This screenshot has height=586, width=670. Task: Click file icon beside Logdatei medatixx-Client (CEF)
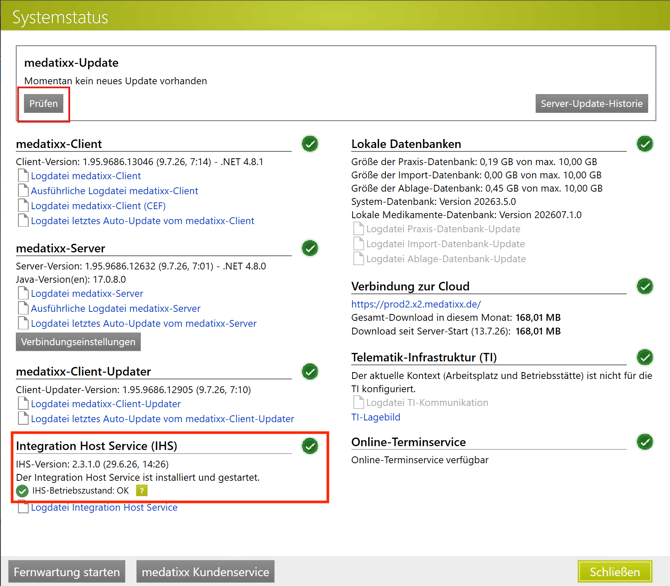point(24,206)
